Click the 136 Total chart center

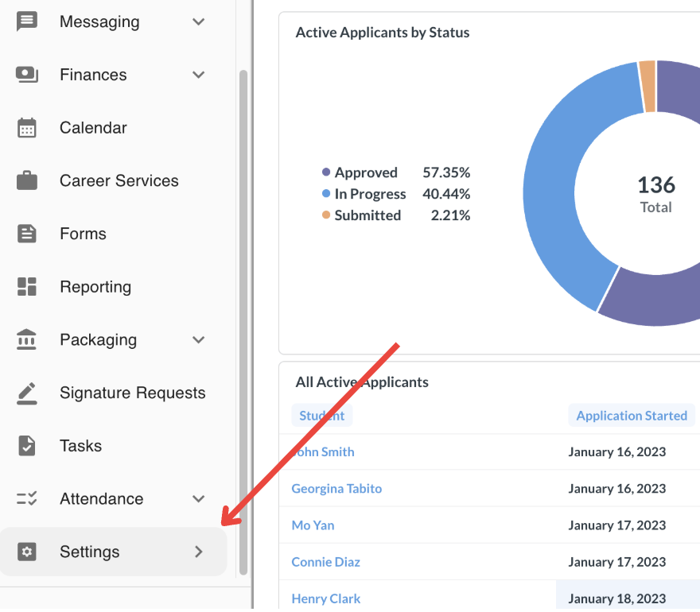pyautogui.click(x=656, y=194)
